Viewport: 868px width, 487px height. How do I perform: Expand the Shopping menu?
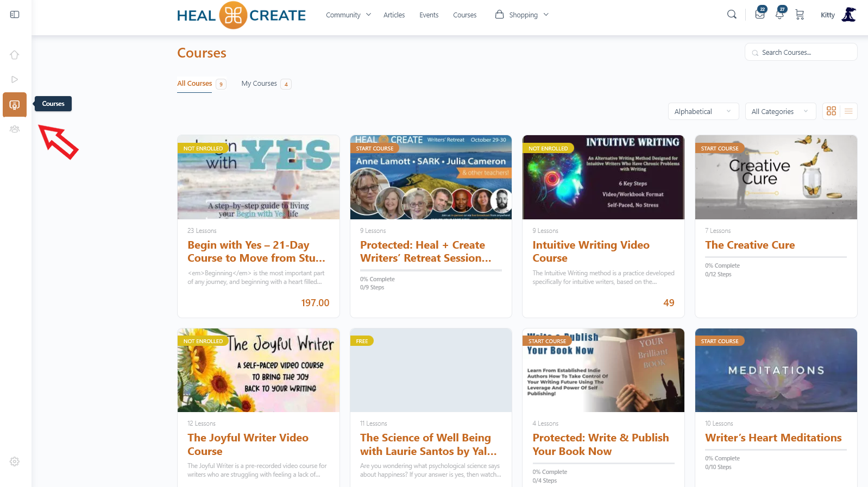(x=522, y=15)
